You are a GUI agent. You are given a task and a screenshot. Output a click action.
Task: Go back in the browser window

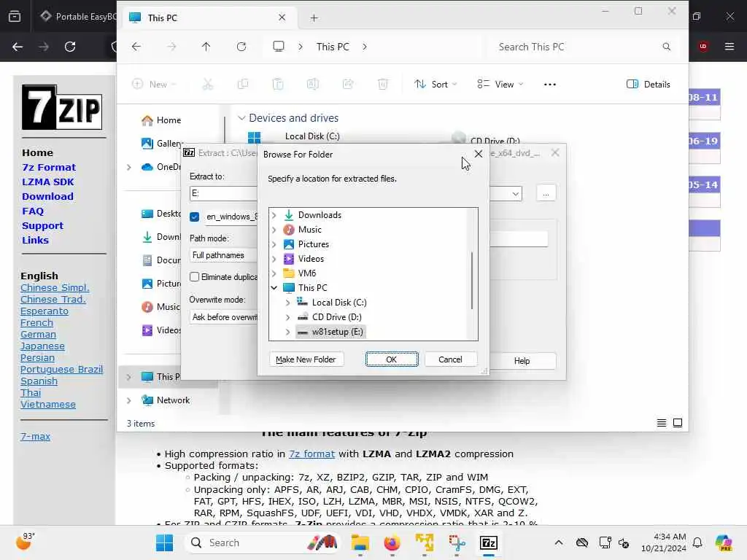tap(18, 47)
